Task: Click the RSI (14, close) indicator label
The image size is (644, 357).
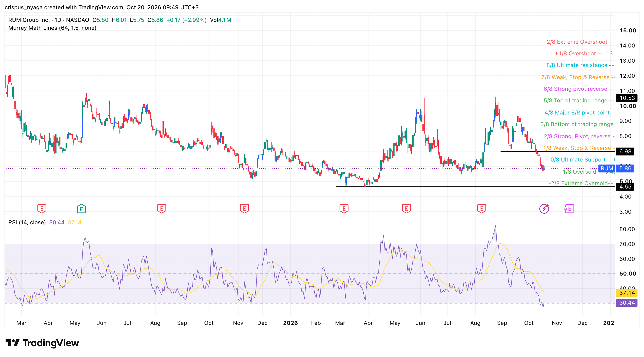Action: tap(27, 222)
